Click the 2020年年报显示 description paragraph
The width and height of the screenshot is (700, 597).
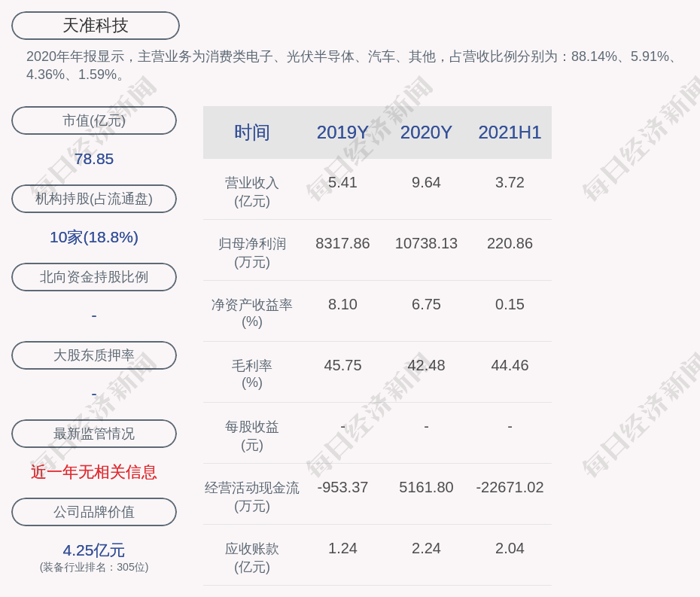[353, 65]
